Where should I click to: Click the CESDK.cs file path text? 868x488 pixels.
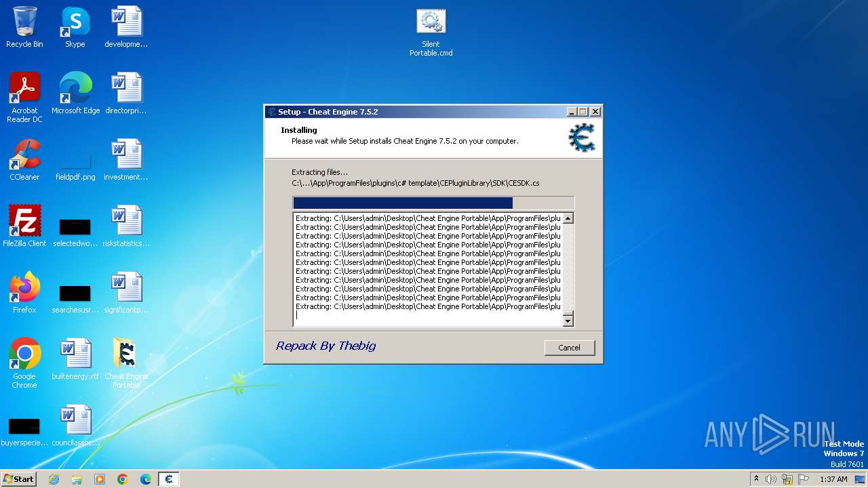pos(416,183)
